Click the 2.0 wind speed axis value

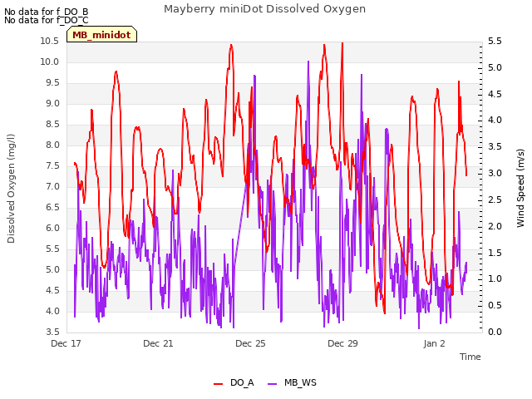coord(495,226)
